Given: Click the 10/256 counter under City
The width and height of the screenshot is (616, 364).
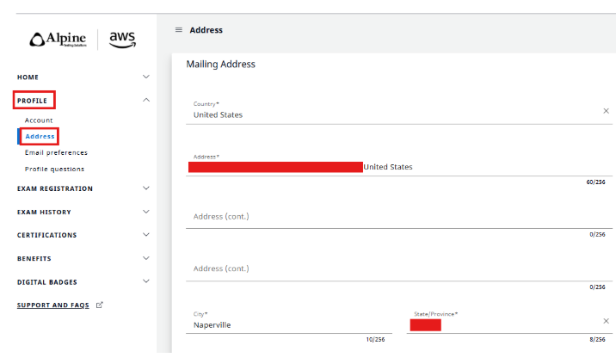Looking at the screenshot, I should click(375, 339).
